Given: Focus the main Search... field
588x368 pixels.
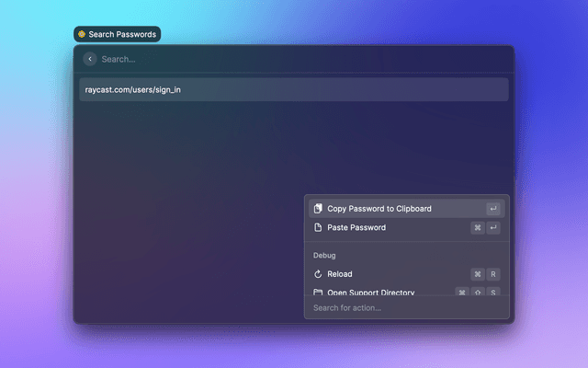Looking at the screenshot, I should coord(276,59).
